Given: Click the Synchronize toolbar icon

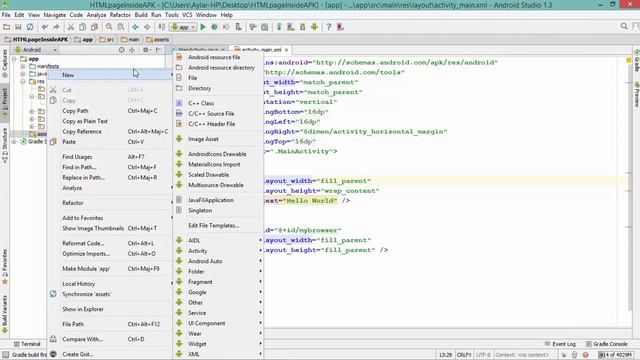Looking at the screenshot, I should tap(30, 27).
